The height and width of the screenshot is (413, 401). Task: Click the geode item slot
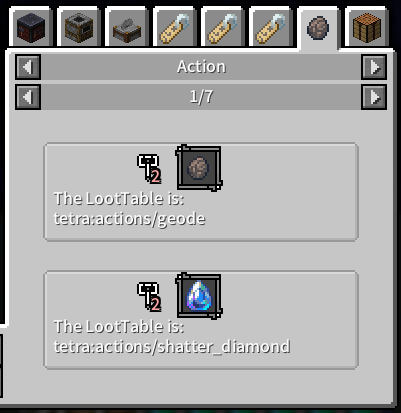coord(199,168)
